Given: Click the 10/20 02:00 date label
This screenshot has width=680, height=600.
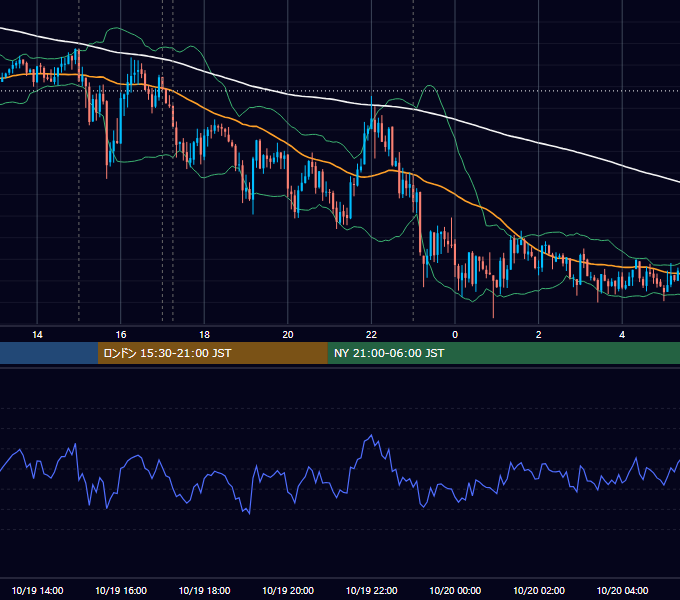Looking at the screenshot, I should tap(539, 590).
